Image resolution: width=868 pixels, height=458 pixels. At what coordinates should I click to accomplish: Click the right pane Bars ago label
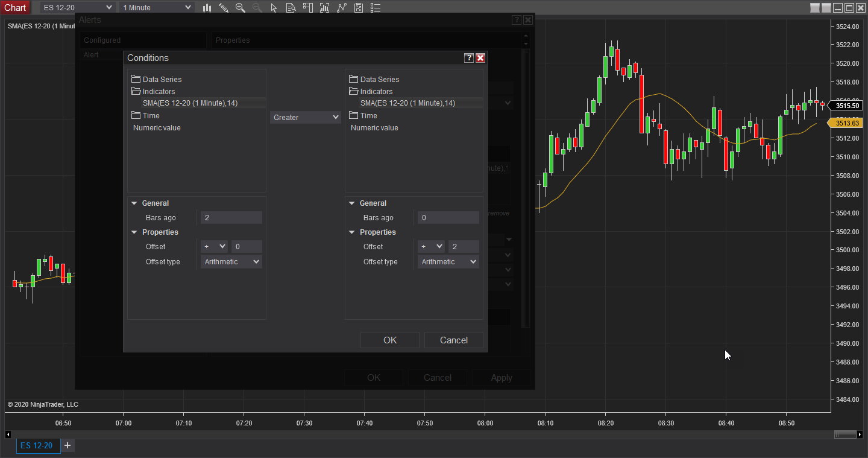[379, 218]
